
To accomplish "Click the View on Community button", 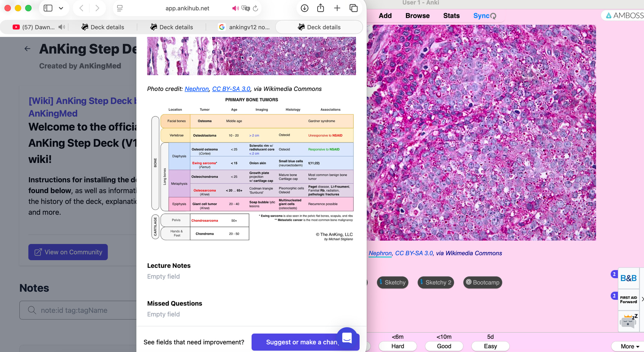I will [x=68, y=252].
